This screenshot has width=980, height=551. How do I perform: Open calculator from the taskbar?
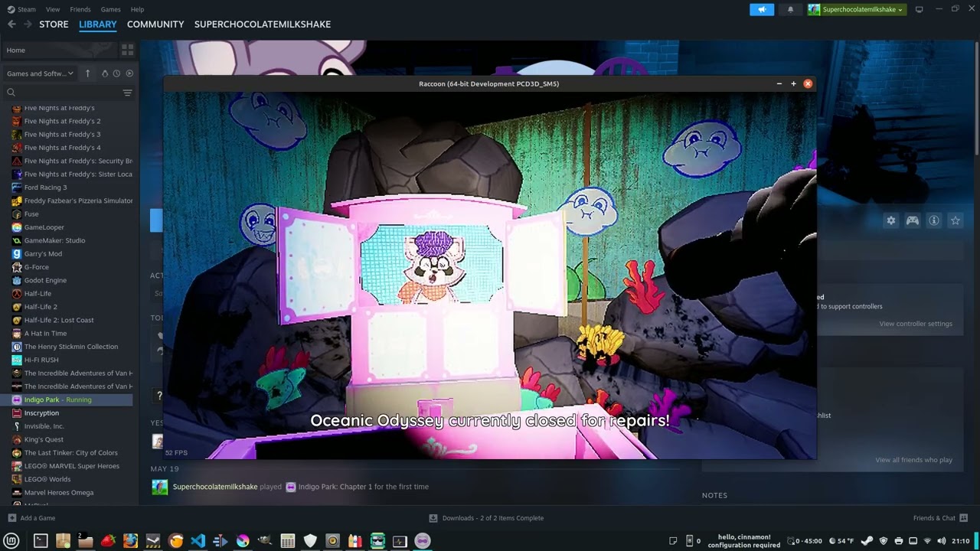[287, 541]
